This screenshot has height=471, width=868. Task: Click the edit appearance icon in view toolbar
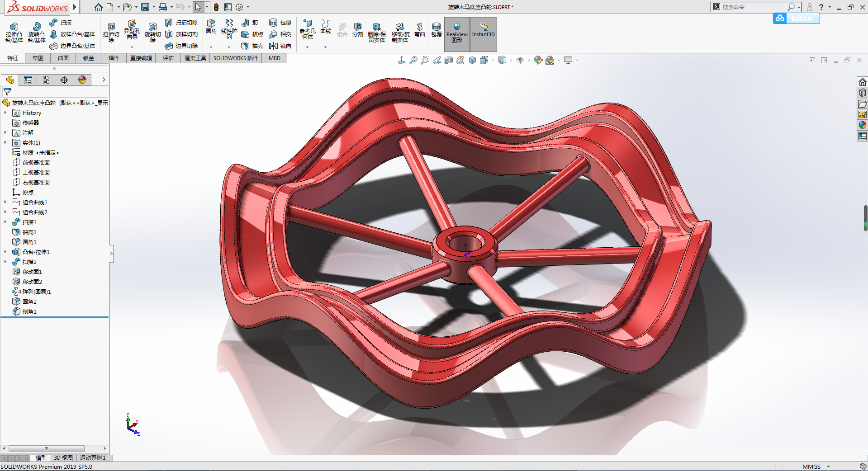538,60
